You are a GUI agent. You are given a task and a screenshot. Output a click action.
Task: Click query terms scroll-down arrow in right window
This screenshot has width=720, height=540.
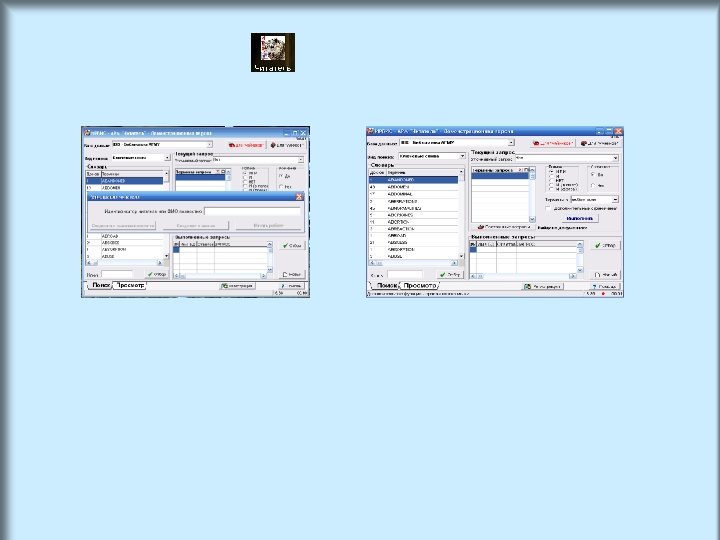coord(532,219)
